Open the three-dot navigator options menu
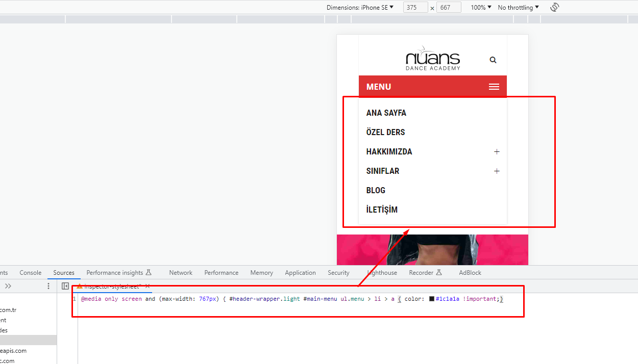 pyautogui.click(x=48, y=286)
